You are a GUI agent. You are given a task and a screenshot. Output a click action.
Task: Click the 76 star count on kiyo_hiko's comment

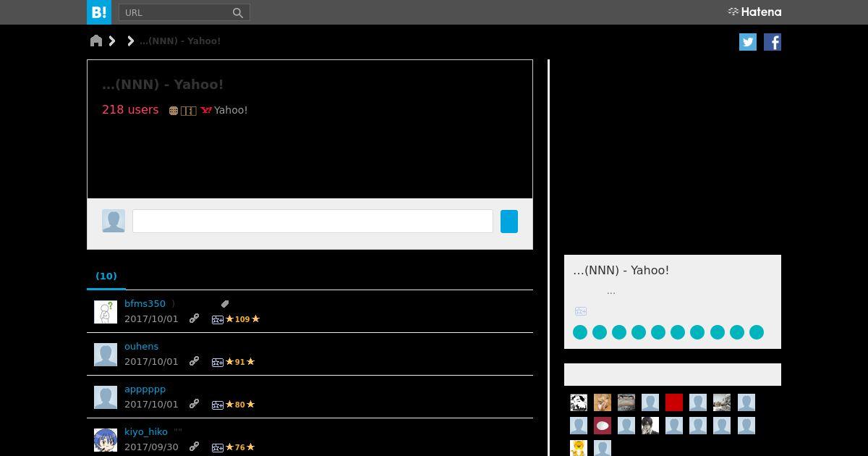(x=240, y=447)
